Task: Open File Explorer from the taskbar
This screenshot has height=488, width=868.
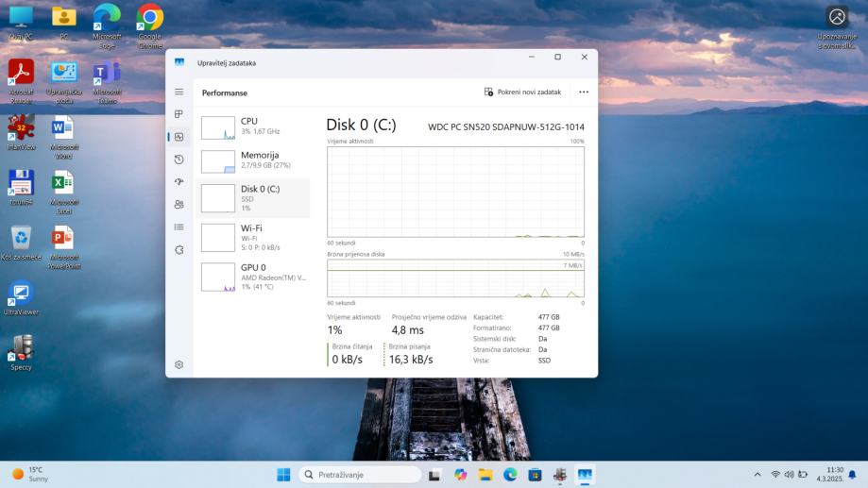Action: click(485, 475)
